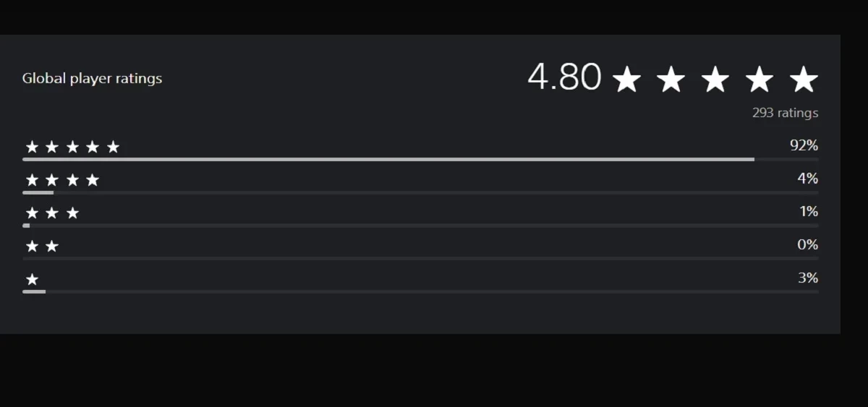Select the five-star rating row icons

click(72, 147)
